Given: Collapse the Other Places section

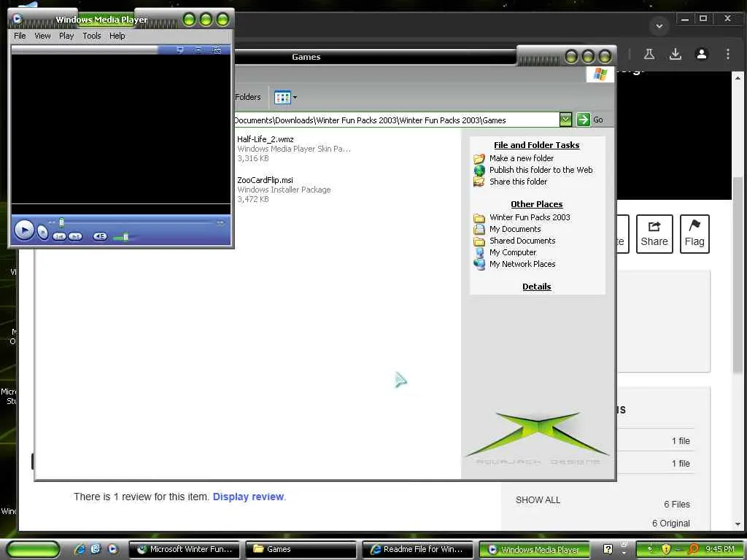Looking at the screenshot, I should click(536, 204).
